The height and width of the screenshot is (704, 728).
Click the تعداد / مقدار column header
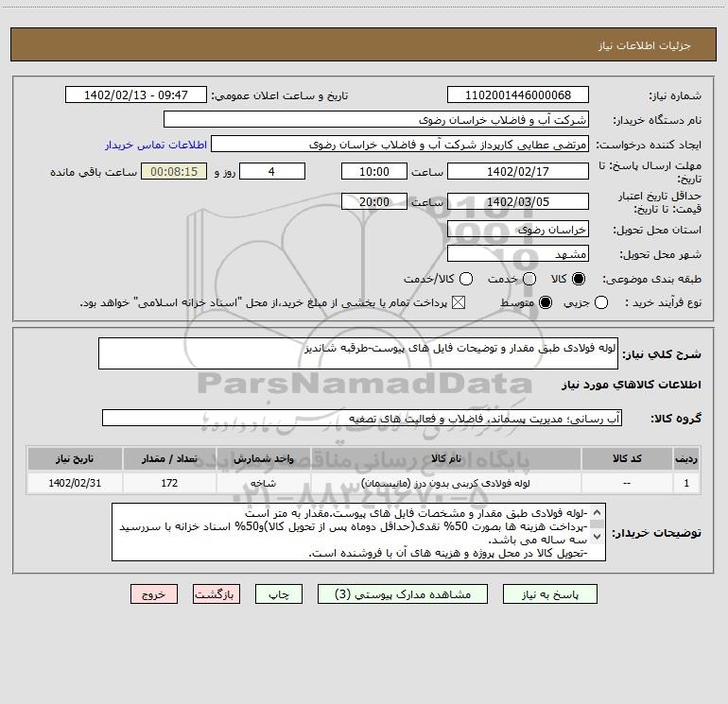coord(169,458)
